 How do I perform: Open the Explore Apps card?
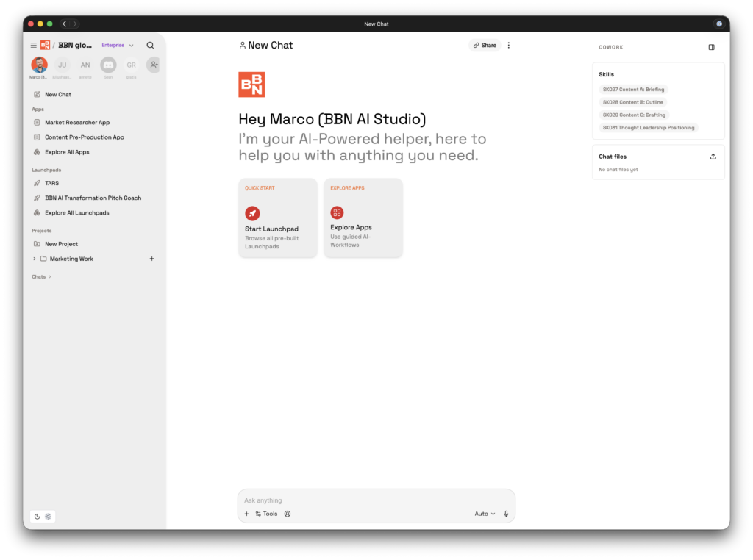point(363,218)
